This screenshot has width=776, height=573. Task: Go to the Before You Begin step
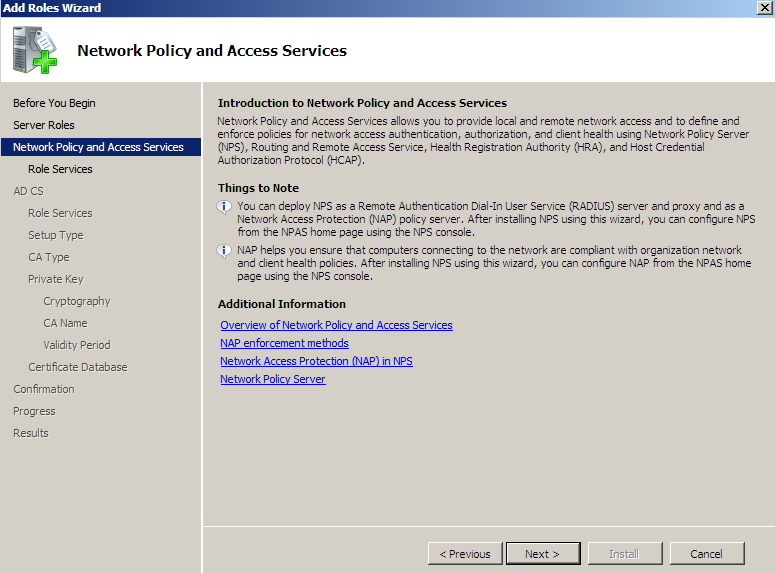coord(54,103)
